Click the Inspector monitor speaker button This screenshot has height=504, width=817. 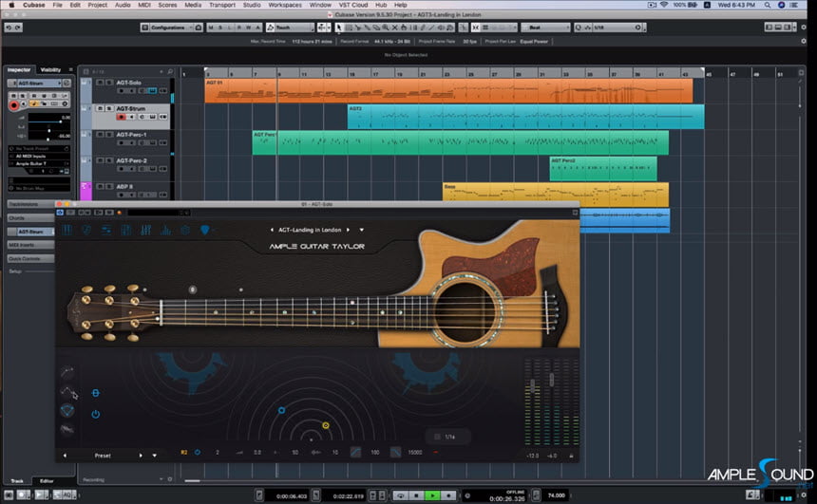click(x=24, y=104)
